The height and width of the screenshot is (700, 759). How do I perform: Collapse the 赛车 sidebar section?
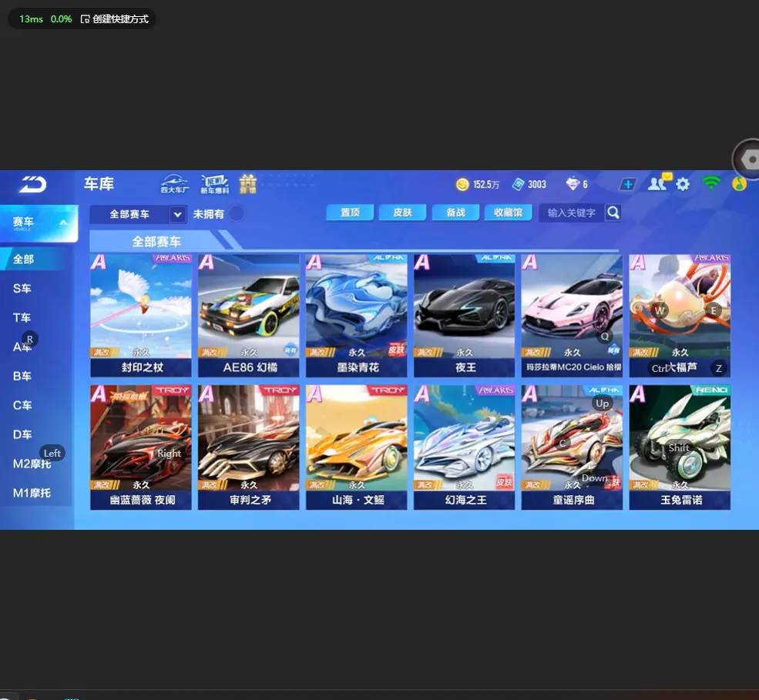coord(63,223)
